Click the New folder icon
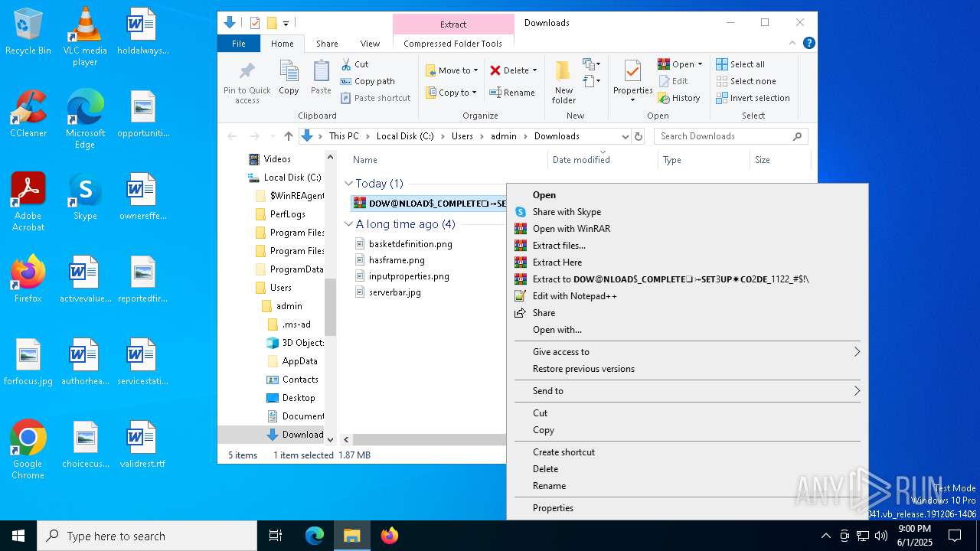The image size is (980, 551). coord(563,71)
